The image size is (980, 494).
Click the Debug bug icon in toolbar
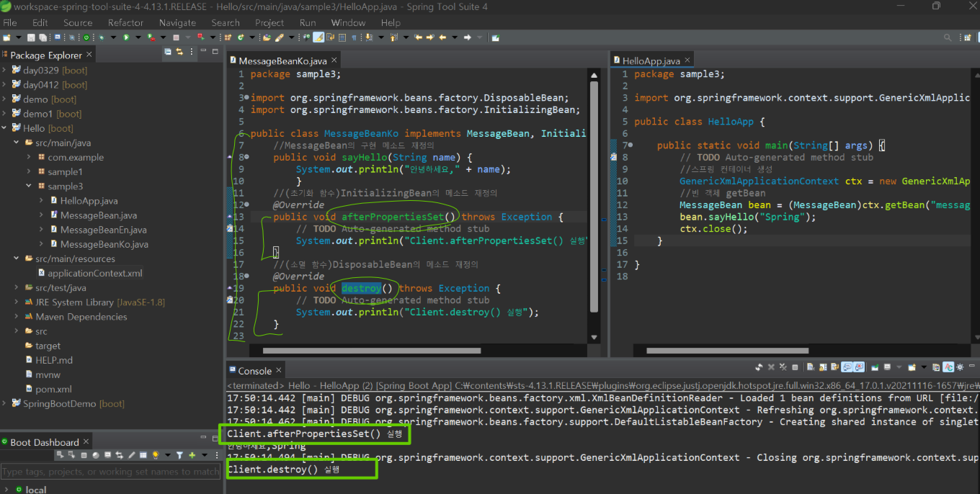101,37
